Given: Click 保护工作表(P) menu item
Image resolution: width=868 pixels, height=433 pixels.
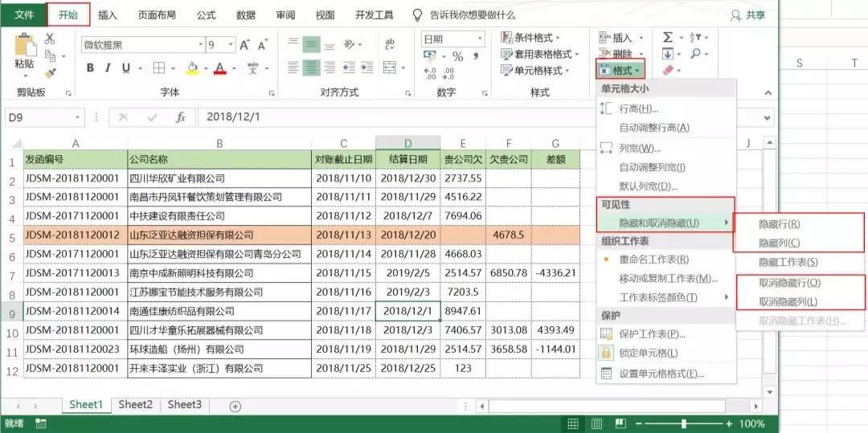Looking at the screenshot, I should 666,334.
